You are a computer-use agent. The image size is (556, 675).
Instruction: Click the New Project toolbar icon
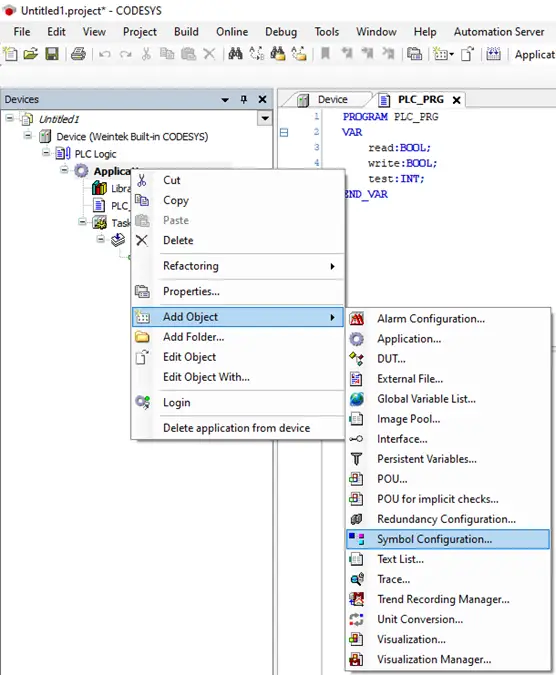pos(10,54)
